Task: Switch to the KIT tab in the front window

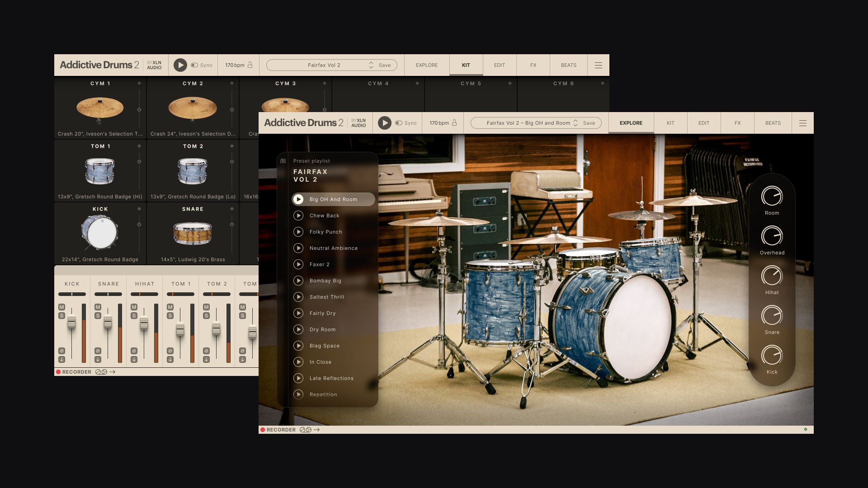Action: 670,123
